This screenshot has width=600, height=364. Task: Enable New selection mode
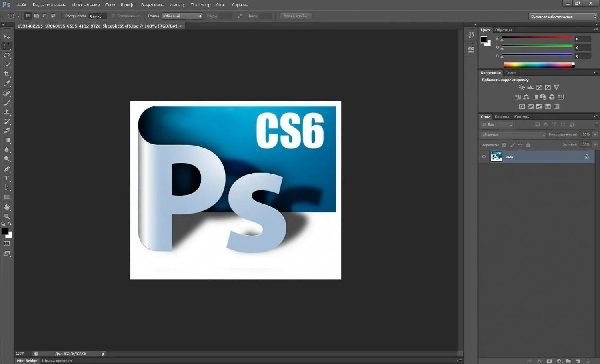[28, 16]
